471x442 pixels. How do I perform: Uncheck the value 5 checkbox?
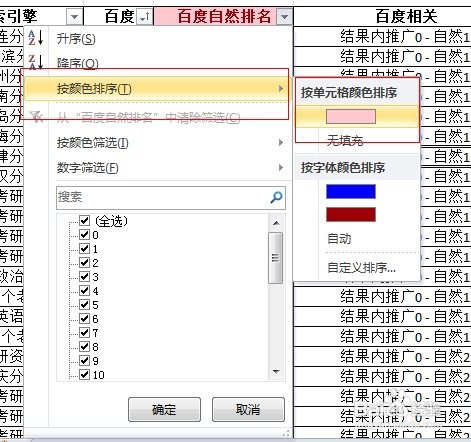85,305
